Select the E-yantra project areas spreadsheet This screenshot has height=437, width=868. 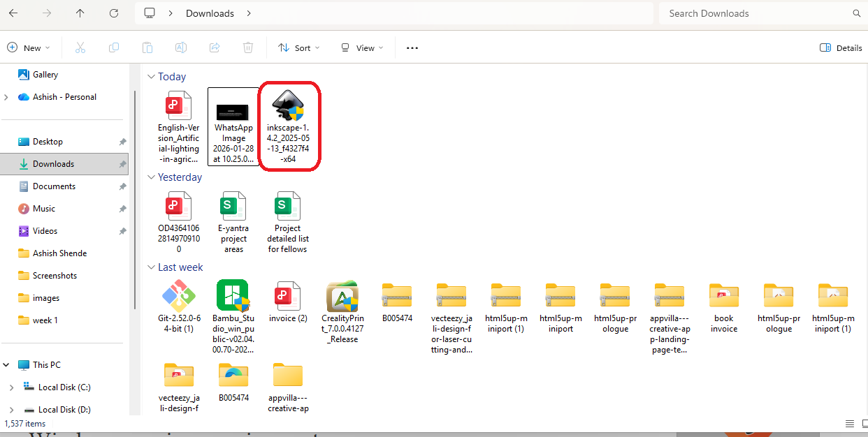pos(233,222)
